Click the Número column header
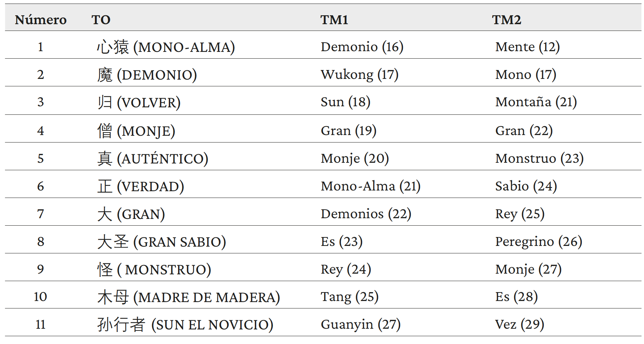 pos(41,20)
